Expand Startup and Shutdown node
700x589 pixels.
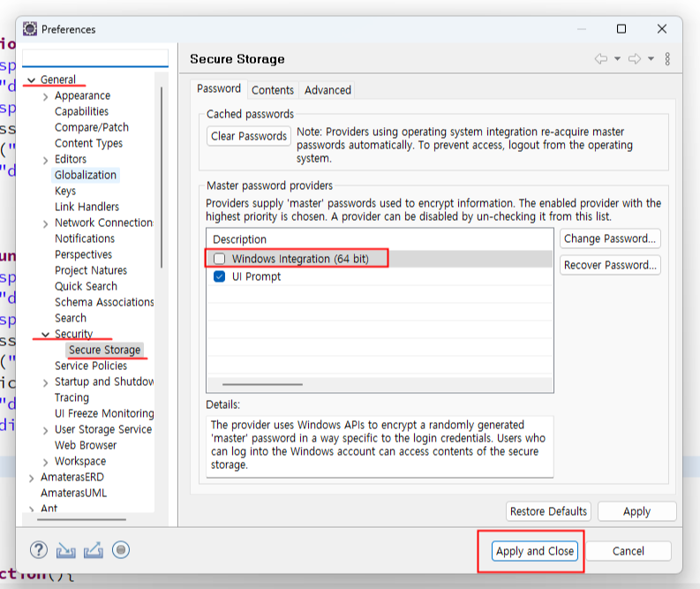pyautogui.click(x=46, y=382)
